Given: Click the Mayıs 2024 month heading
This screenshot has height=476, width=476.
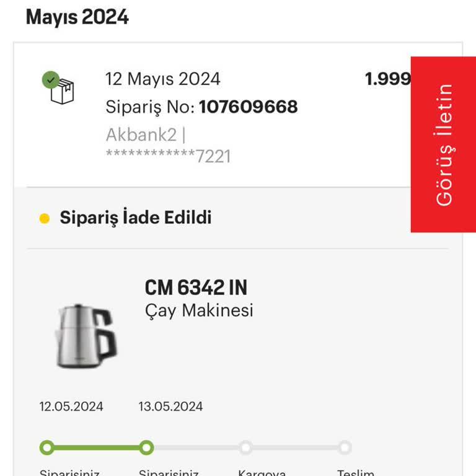Looking at the screenshot, I should 77,17.
